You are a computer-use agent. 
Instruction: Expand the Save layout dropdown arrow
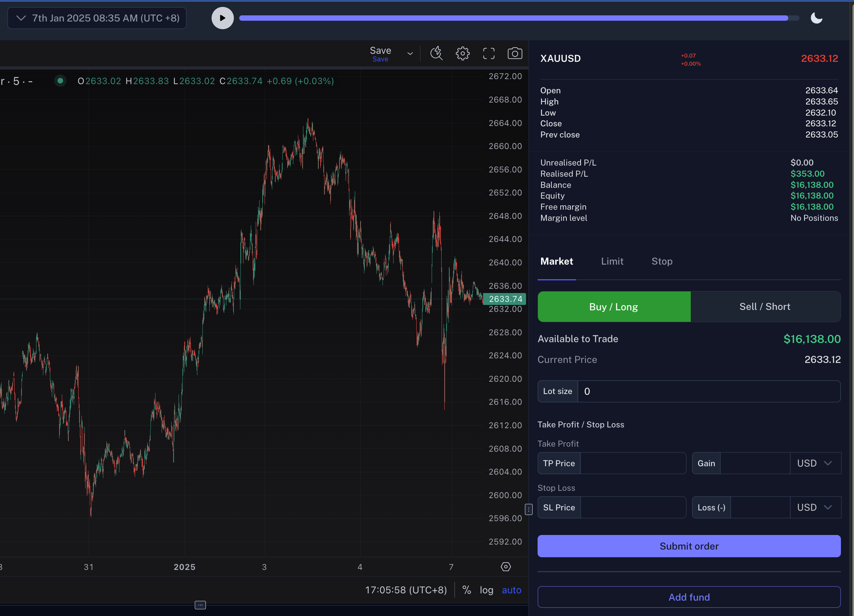pos(410,54)
